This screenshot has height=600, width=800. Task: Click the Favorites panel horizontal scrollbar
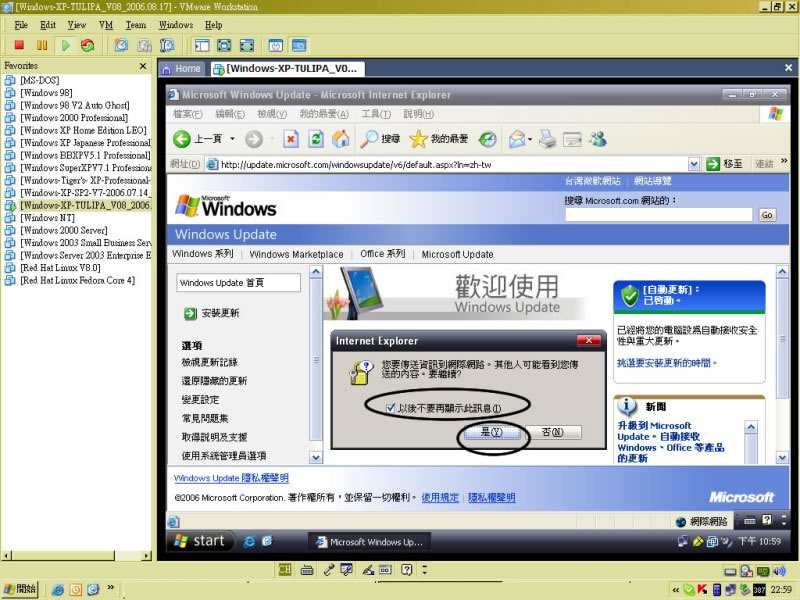tap(77, 556)
